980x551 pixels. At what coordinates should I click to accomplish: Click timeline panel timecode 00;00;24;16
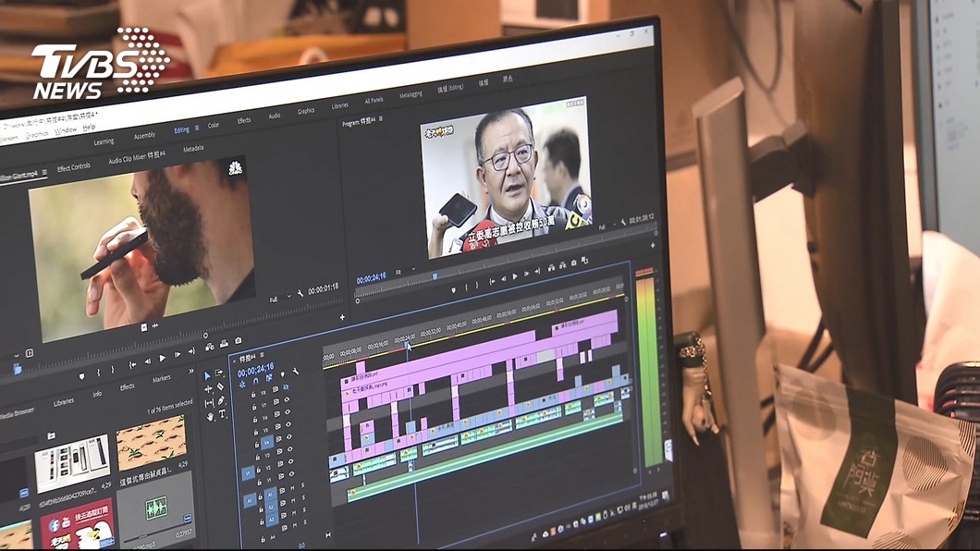click(x=255, y=369)
